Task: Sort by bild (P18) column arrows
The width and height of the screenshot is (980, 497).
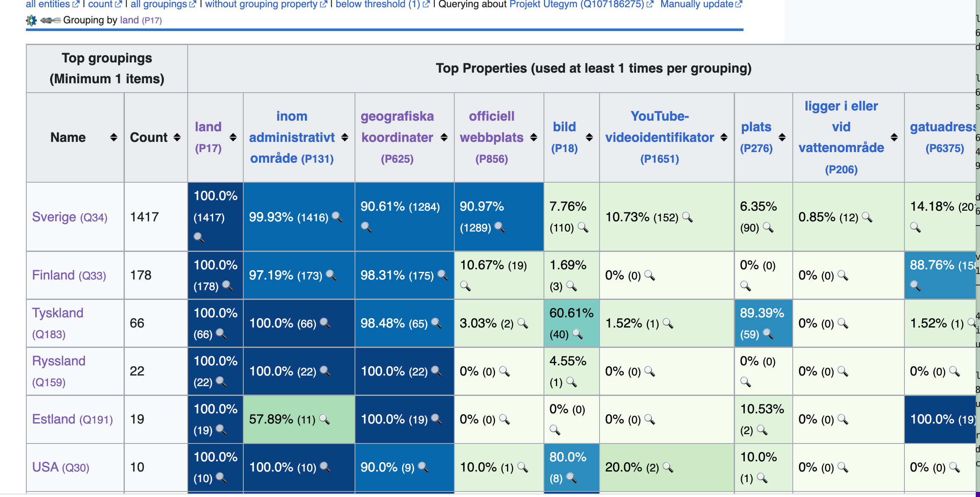Action: (x=589, y=137)
